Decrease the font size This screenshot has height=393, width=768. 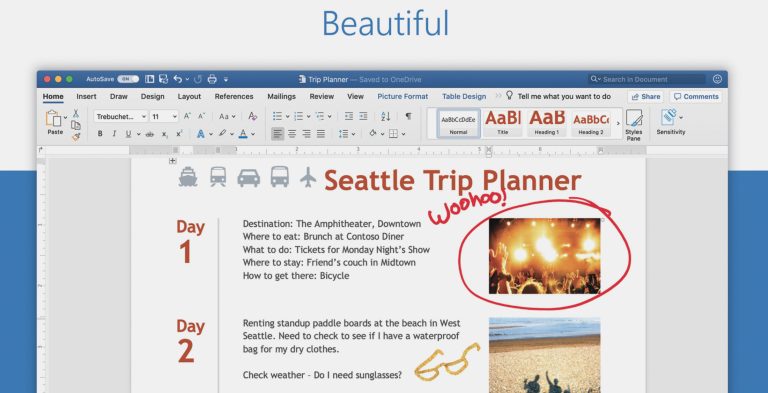coord(201,116)
